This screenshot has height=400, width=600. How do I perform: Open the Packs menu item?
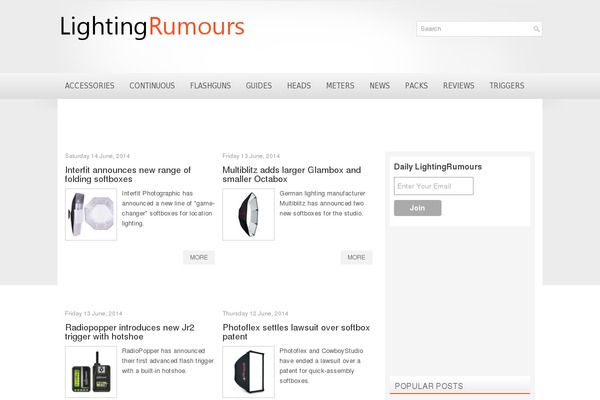click(416, 86)
